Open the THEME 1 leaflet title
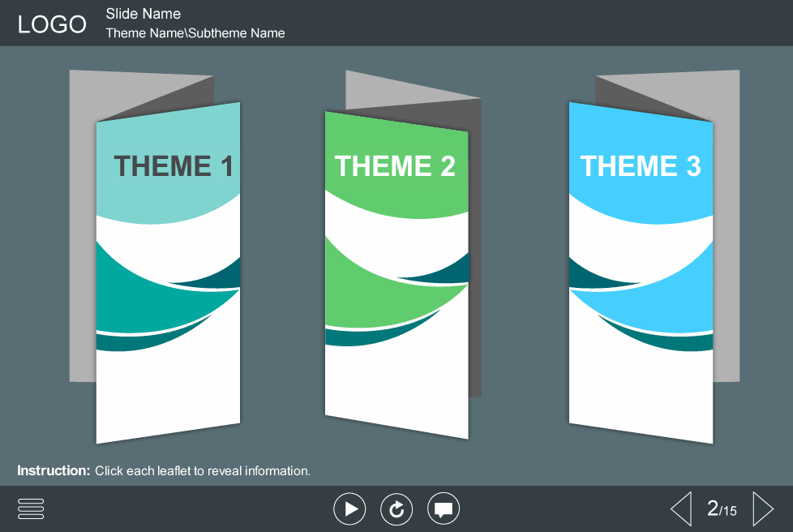793x532 pixels. [174, 166]
